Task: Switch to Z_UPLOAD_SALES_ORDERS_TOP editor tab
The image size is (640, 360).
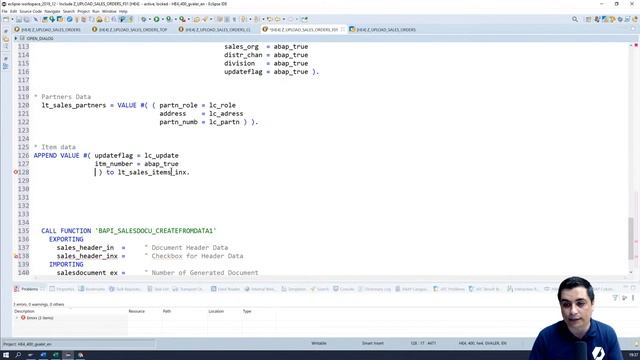Action: coord(129,29)
